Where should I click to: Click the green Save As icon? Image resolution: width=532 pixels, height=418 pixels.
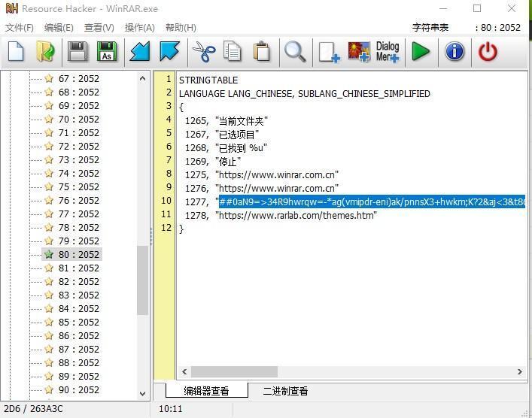click(x=107, y=52)
